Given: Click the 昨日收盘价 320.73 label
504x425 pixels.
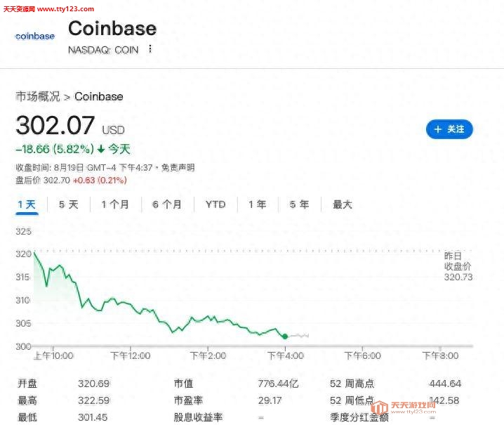Looking at the screenshot, I should (458, 266).
